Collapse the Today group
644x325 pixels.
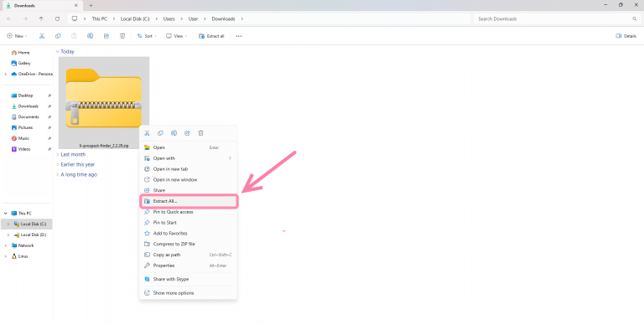(x=58, y=52)
